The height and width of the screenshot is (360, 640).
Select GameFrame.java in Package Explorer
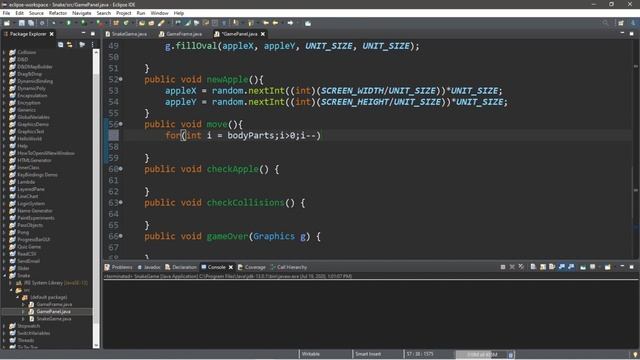point(54,304)
